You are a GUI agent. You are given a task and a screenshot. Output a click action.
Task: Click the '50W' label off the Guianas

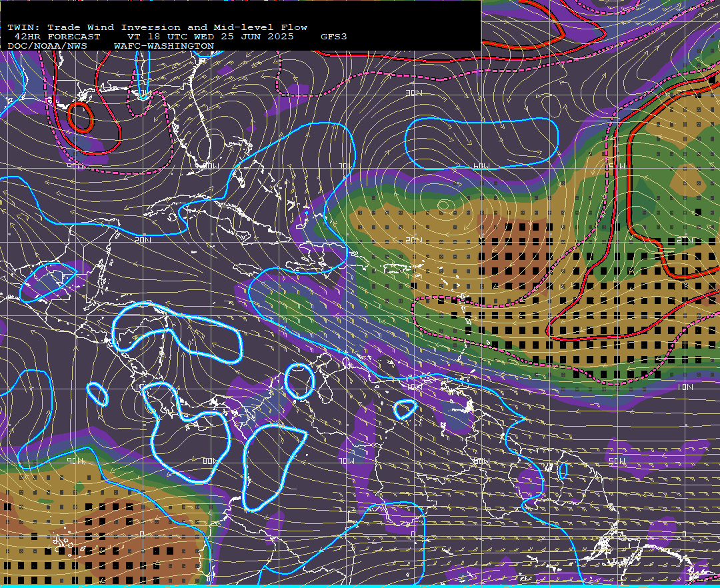(617, 461)
